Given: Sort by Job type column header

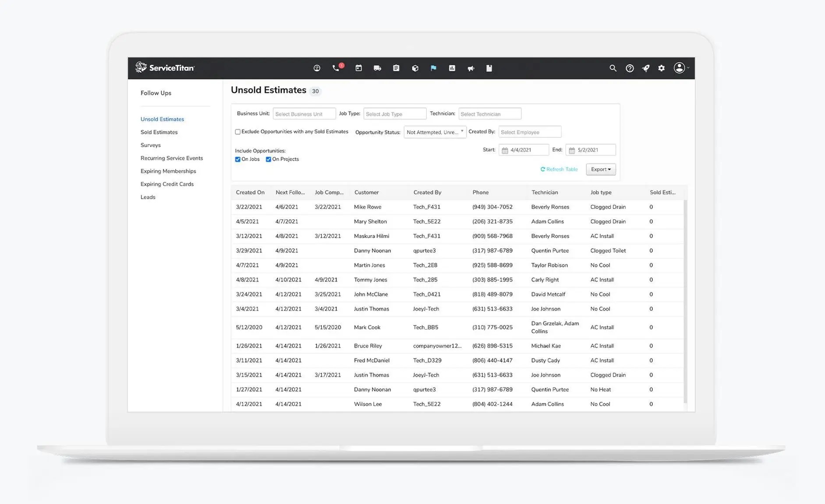Looking at the screenshot, I should click(x=601, y=193).
